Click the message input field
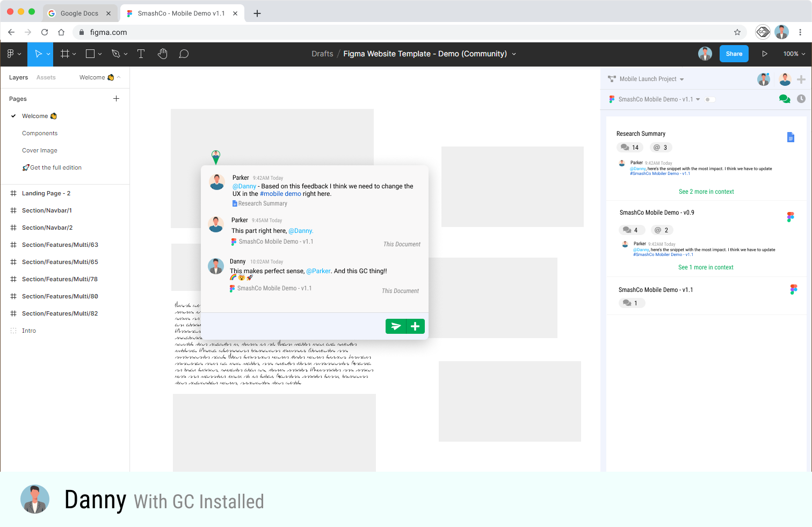Image resolution: width=812 pixels, height=527 pixels. (x=293, y=326)
